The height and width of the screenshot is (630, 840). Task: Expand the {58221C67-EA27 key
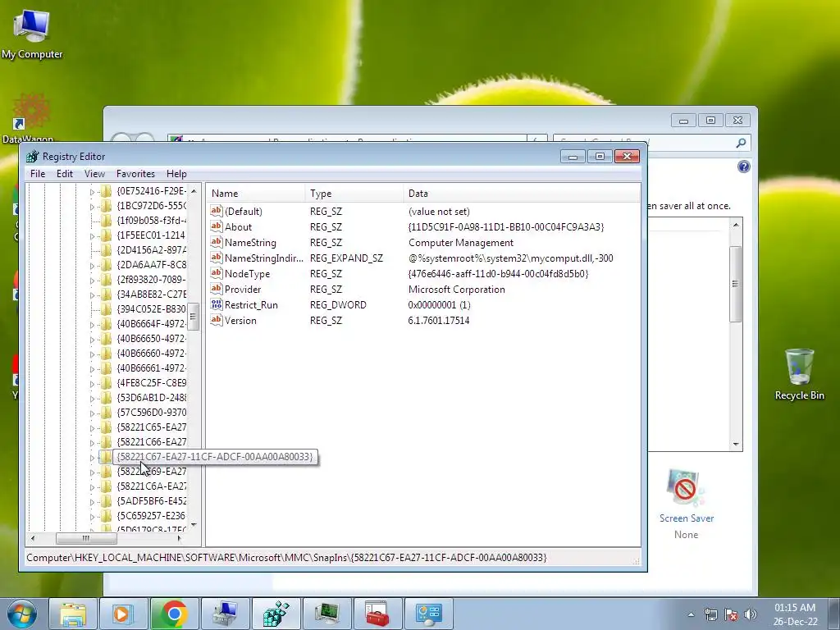92,458
